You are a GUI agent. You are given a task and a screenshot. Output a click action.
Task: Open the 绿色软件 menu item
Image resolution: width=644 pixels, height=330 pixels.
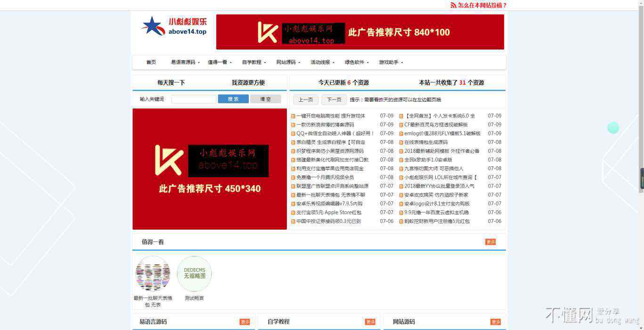point(357,62)
